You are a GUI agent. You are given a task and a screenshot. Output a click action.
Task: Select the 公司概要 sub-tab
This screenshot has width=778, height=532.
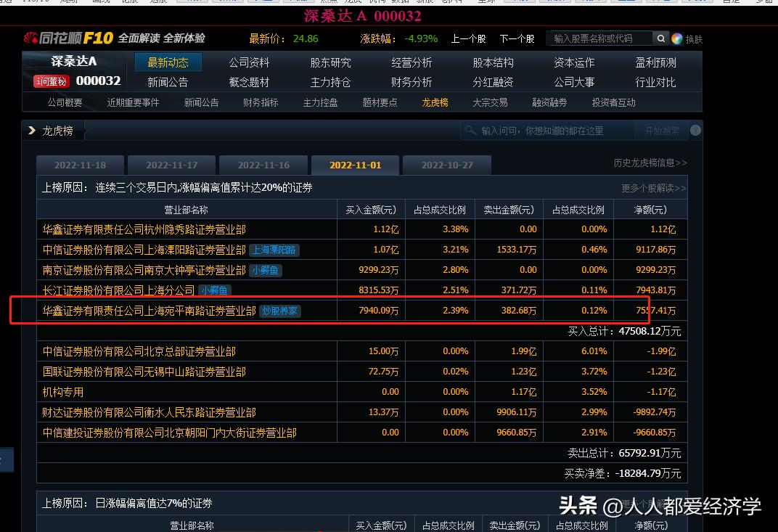(65, 103)
